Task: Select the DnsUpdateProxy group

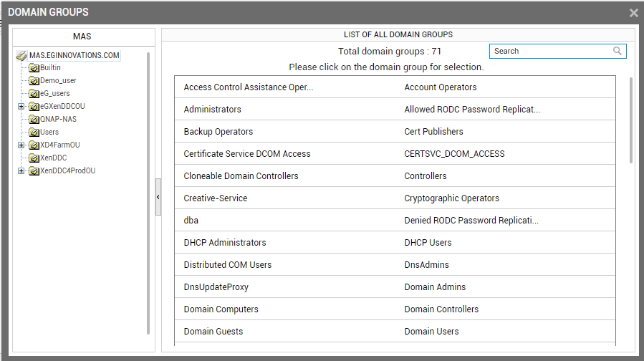Action: coord(216,287)
